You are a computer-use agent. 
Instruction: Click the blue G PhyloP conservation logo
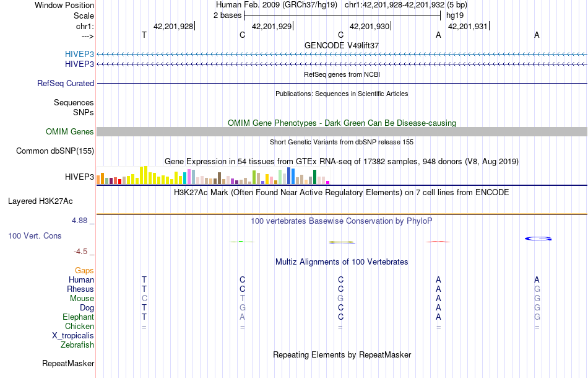click(538, 239)
